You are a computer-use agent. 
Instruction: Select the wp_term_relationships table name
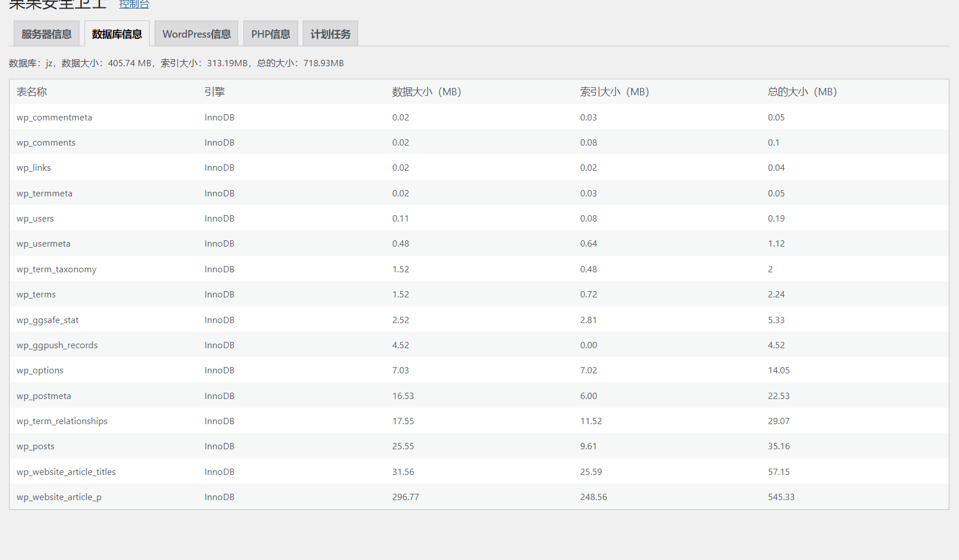pyautogui.click(x=62, y=421)
